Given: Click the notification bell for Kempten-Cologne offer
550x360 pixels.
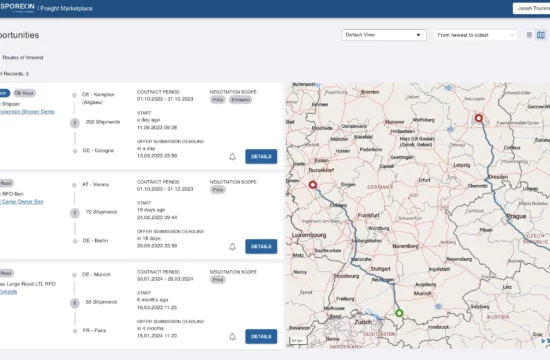Looking at the screenshot, I should 232,156.
